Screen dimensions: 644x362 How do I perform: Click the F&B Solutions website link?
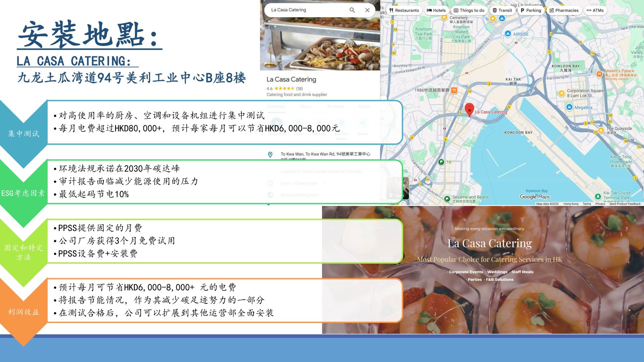[500, 280]
